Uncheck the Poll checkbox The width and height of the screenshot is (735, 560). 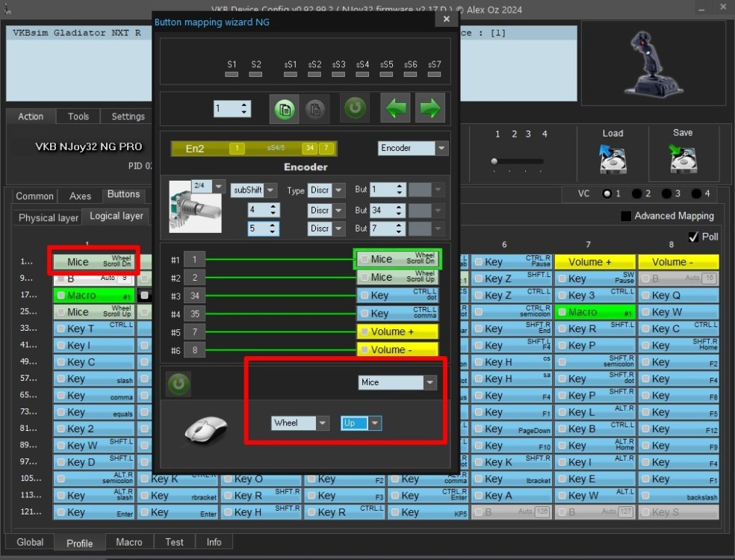(x=693, y=237)
